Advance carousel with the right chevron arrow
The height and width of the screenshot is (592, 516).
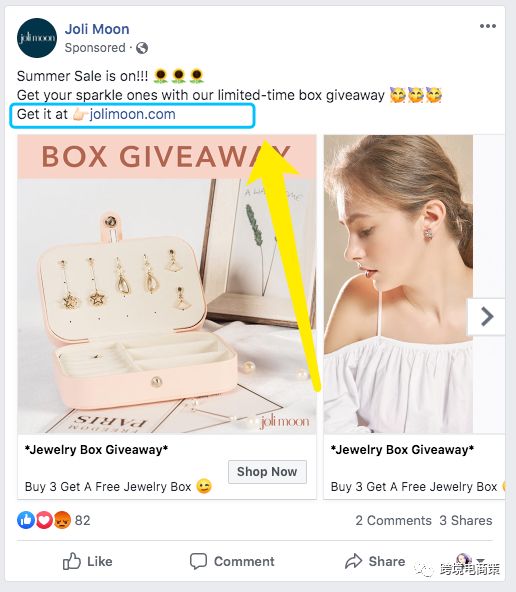[487, 316]
